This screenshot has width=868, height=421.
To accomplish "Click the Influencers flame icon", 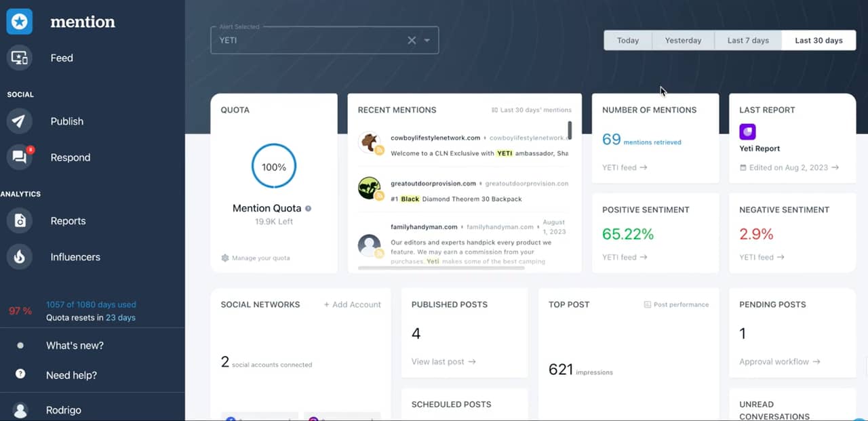I will coord(20,257).
